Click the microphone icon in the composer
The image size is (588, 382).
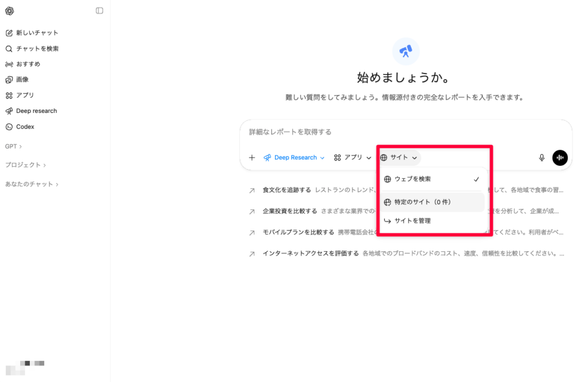pyautogui.click(x=541, y=157)
